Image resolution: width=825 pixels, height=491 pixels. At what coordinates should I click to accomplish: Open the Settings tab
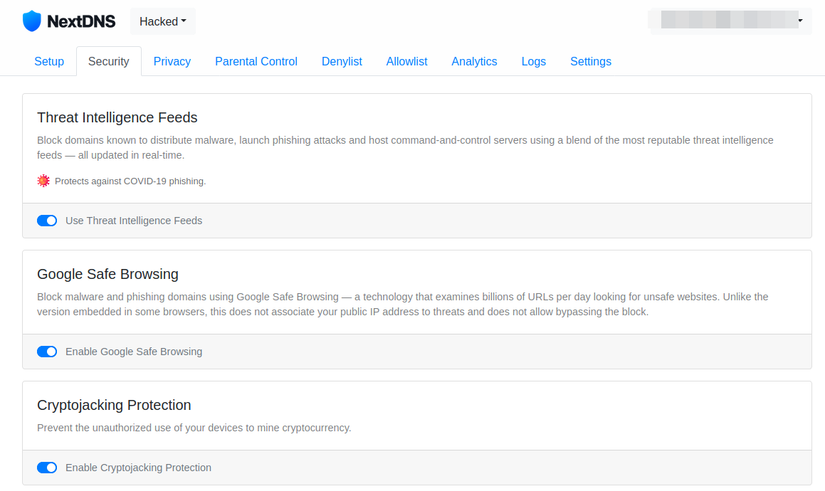coord(591,61)
